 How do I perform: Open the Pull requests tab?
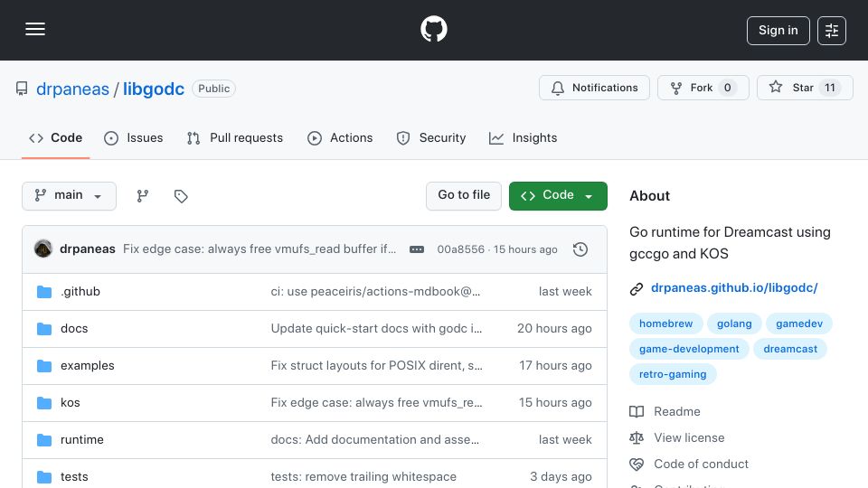[x=235, y=138]
